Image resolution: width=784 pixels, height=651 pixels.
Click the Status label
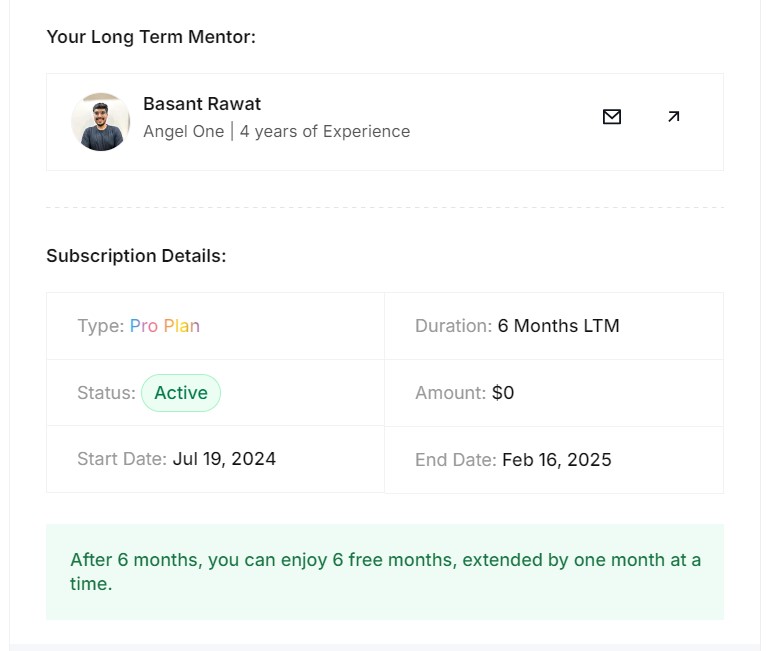tap(106, 393)
